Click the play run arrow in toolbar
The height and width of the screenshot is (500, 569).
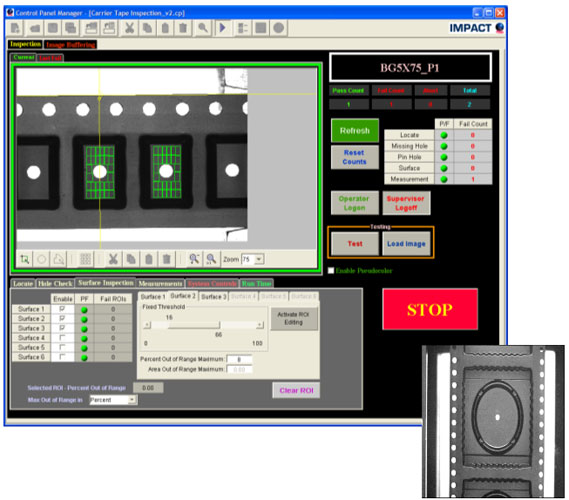[x=222, y=28]
